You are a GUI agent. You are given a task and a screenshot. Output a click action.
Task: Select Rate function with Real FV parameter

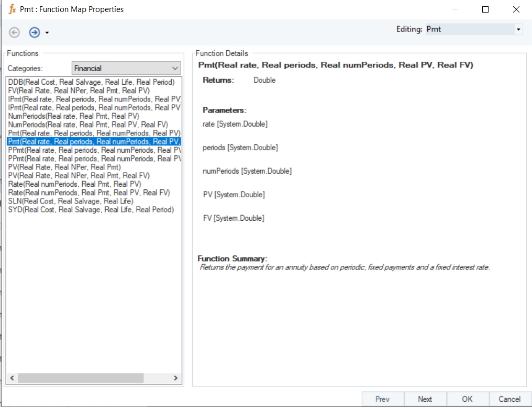(x=89, y=193)
